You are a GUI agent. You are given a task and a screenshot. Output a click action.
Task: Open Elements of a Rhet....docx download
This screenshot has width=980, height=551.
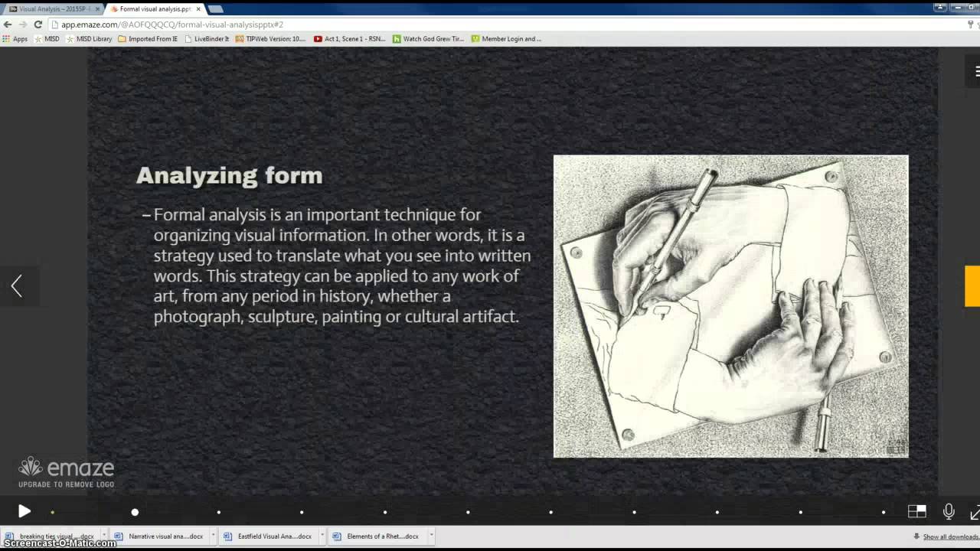pyautogui.click(x=377, y=536)
